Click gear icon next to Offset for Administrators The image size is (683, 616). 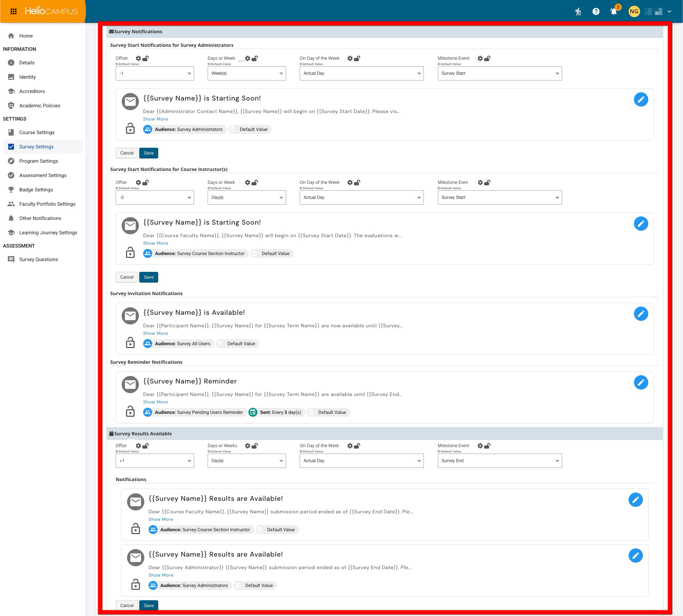139,58
